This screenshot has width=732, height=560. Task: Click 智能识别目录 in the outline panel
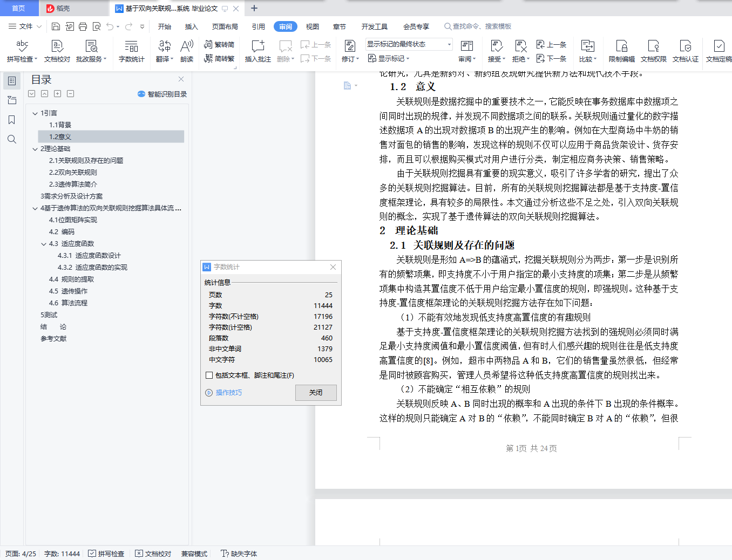[162, 94]
